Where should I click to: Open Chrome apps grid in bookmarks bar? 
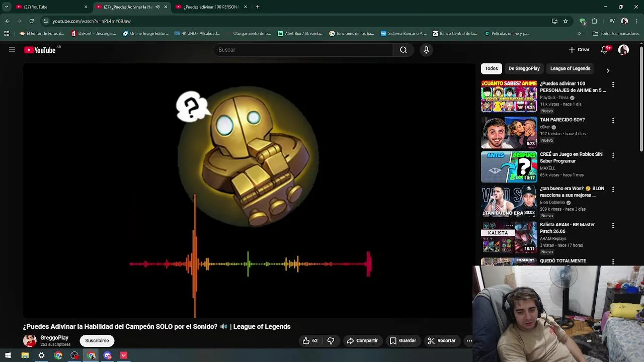[7, 34]
